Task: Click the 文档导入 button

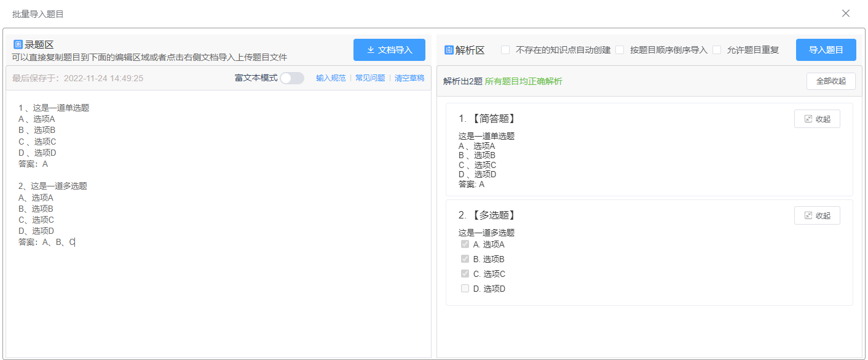Action: pyautogui.click(x=389, y=50)
